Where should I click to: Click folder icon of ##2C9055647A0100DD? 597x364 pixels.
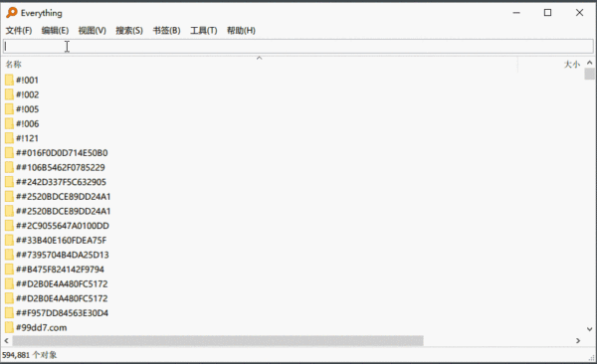9,226
